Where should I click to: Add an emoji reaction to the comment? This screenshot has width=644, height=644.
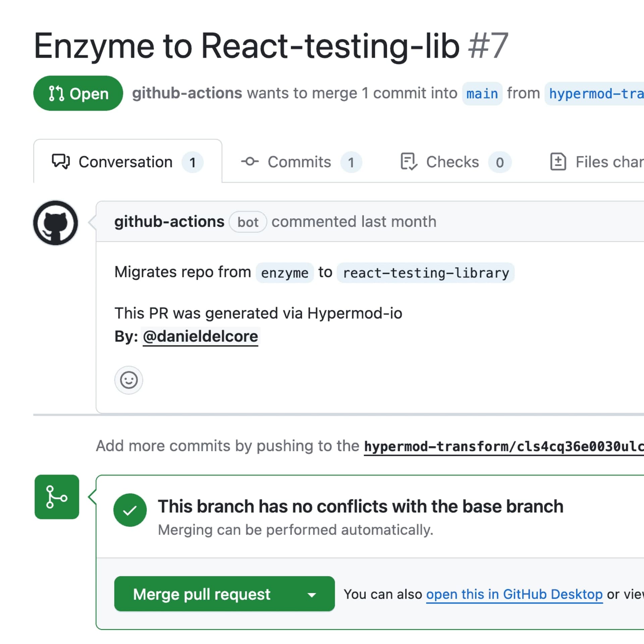[129, 380]
